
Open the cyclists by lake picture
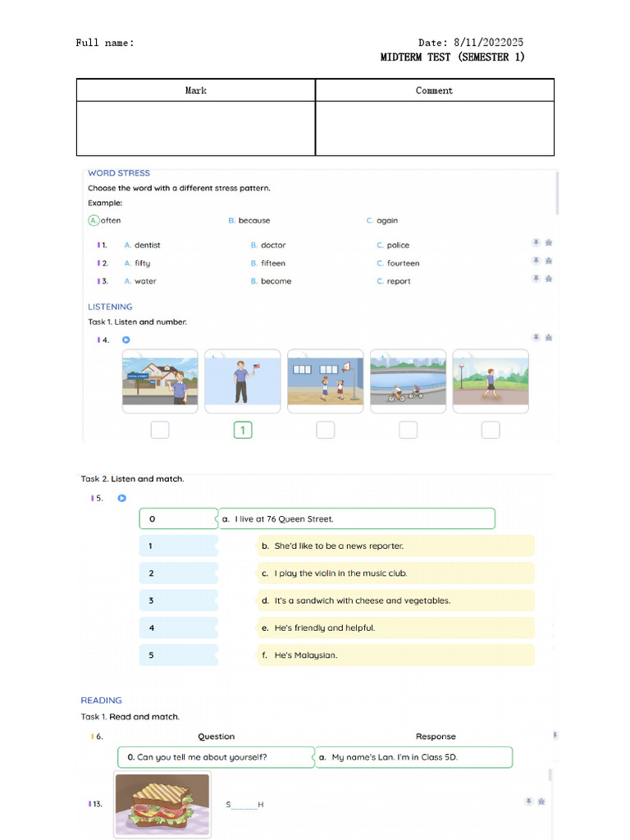tap(408, 381)
